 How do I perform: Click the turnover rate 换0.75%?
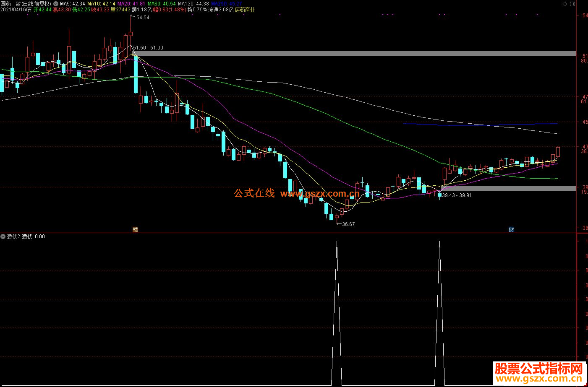[197, 10]
